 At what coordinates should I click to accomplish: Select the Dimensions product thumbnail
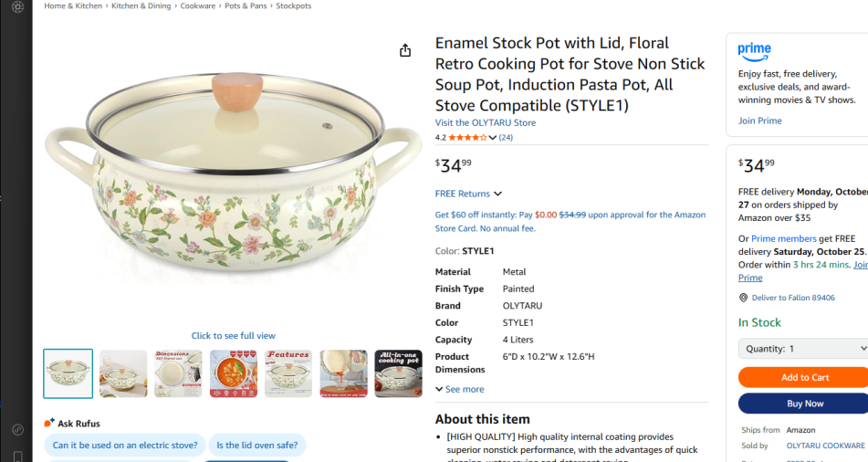tap(178, 373)
